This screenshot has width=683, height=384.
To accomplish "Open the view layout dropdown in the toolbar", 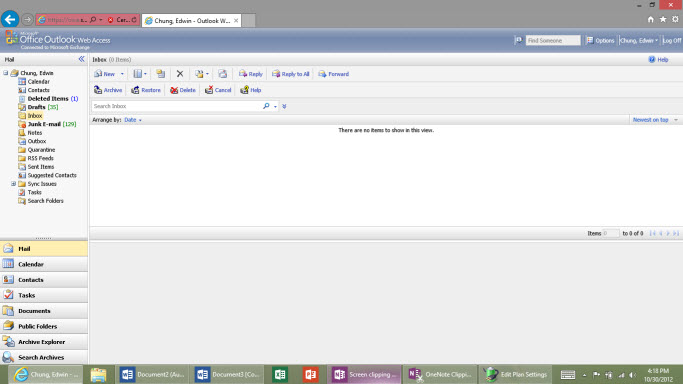I will click(140, 74).
